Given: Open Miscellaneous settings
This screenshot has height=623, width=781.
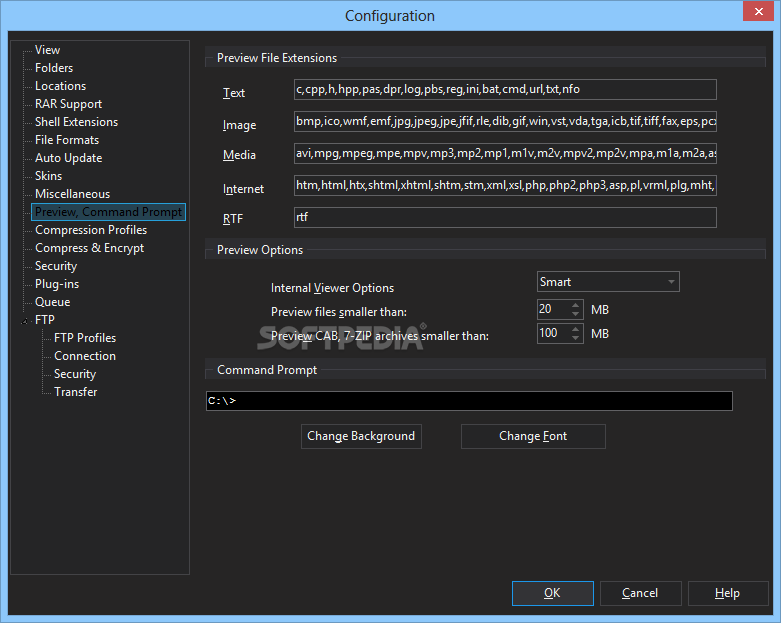Looking at the screenshot, I should point(72,194).
